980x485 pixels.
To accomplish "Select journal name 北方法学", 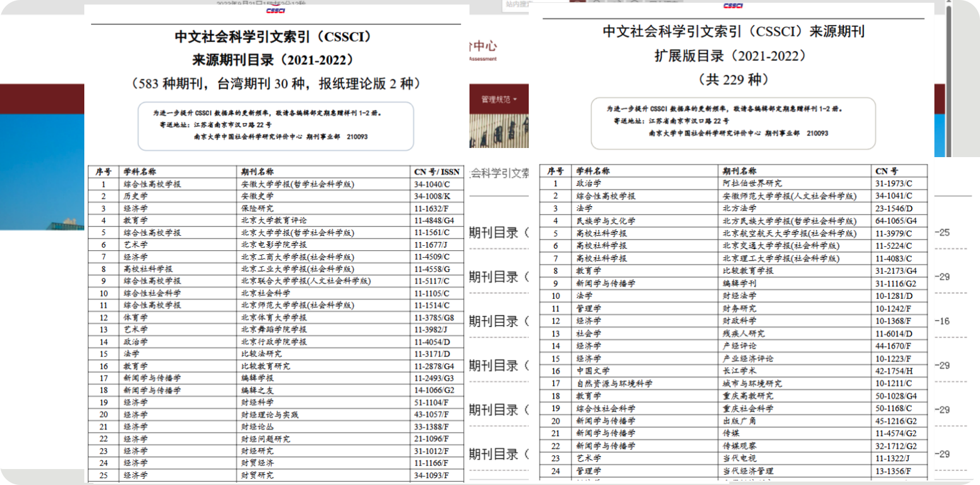I will tap(740, 208).
